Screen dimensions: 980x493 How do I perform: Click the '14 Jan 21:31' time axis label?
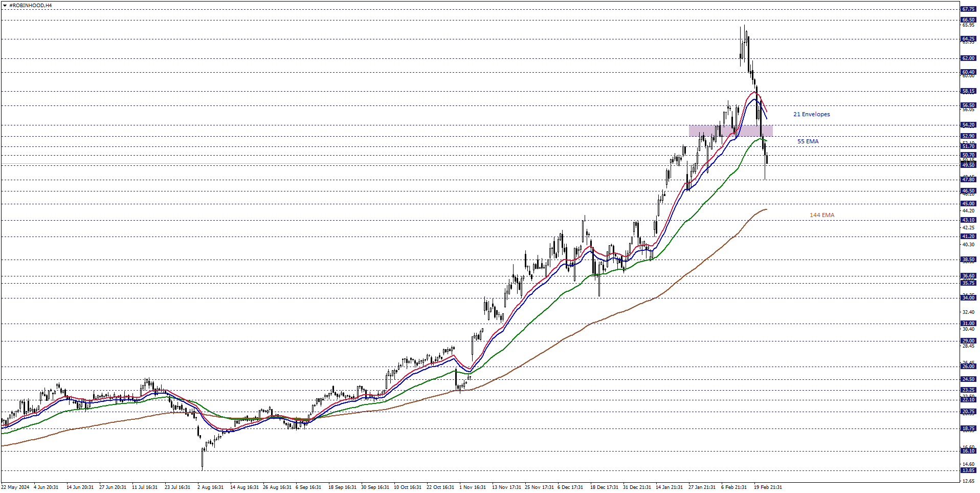[670, 487]
